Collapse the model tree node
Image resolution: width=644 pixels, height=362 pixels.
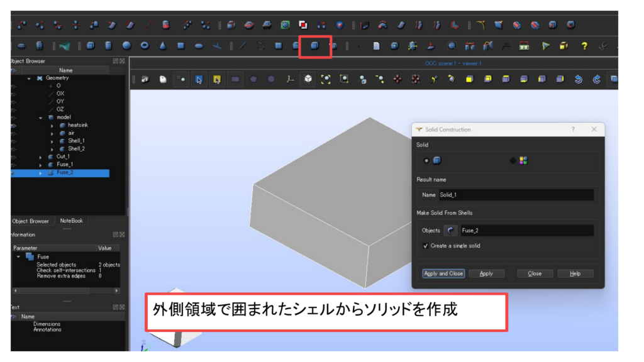(x=41, y=118)
